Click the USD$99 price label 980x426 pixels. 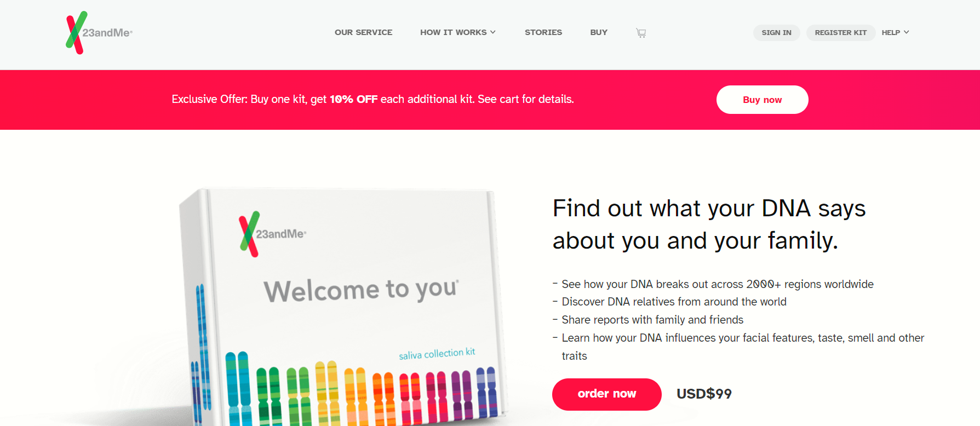[704, 394]
